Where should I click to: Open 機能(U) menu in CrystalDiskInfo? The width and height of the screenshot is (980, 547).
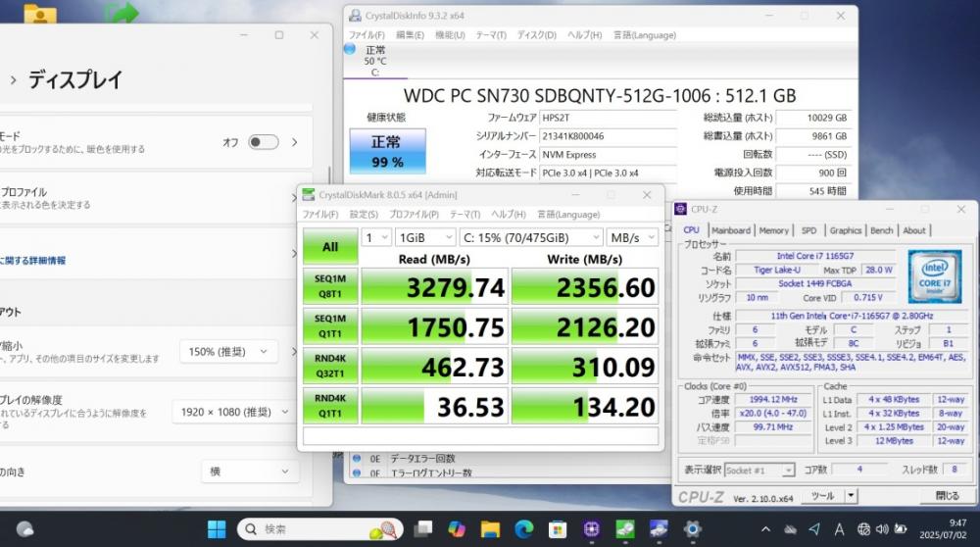coord(450,35)
